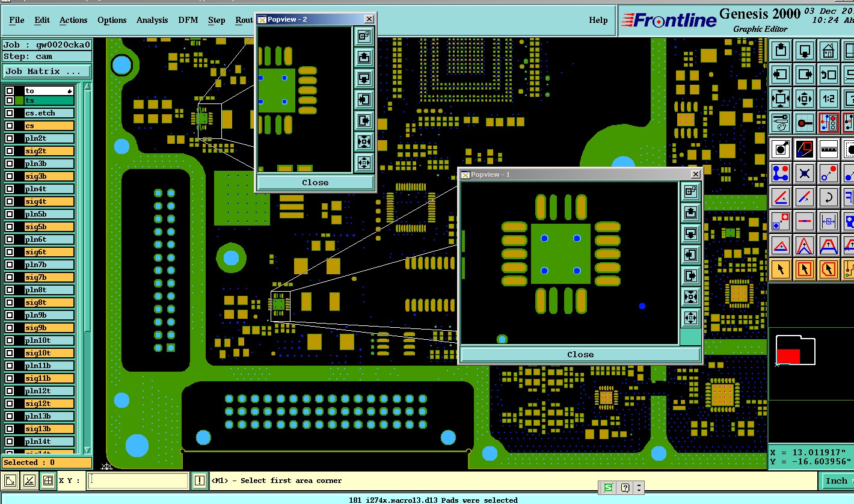The height and width of the screenshot is (504, 854).
Task: Click the pan right view icon
Action: click(805, 75)
